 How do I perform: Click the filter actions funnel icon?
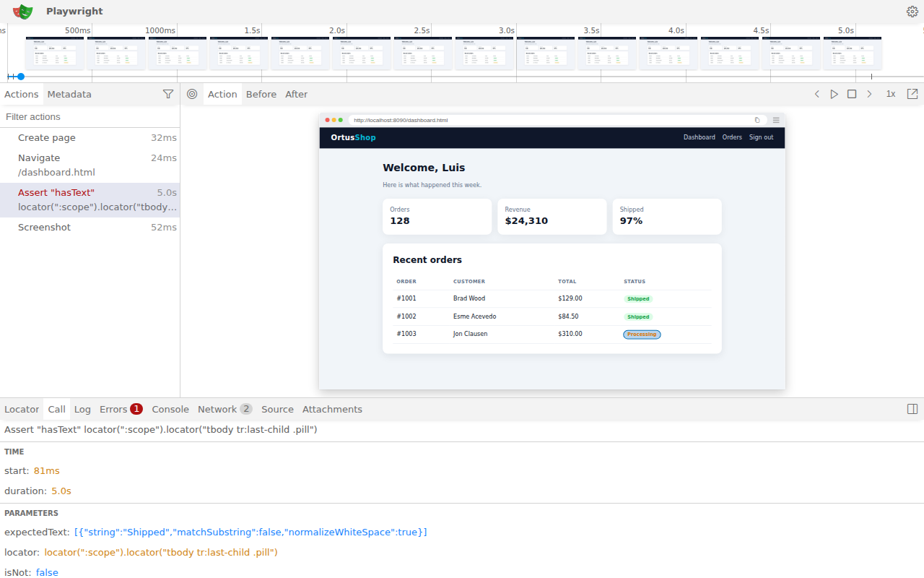(168, 94)
